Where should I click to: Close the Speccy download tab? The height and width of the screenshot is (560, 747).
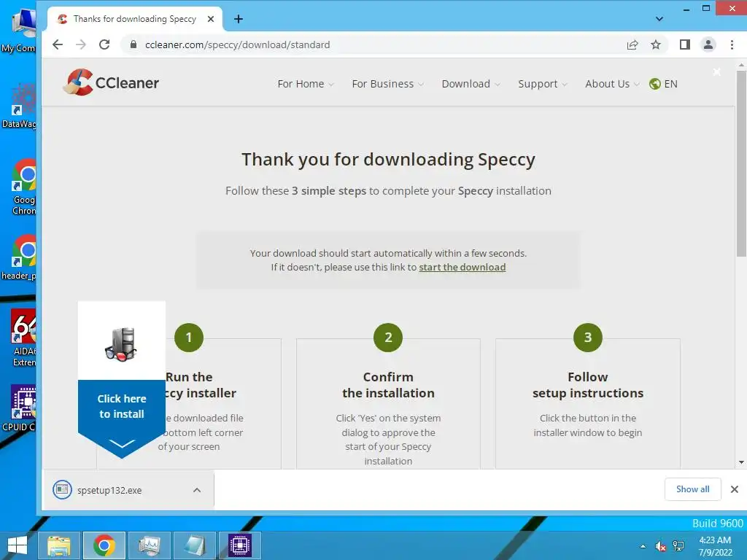click(x=211, y=19)
